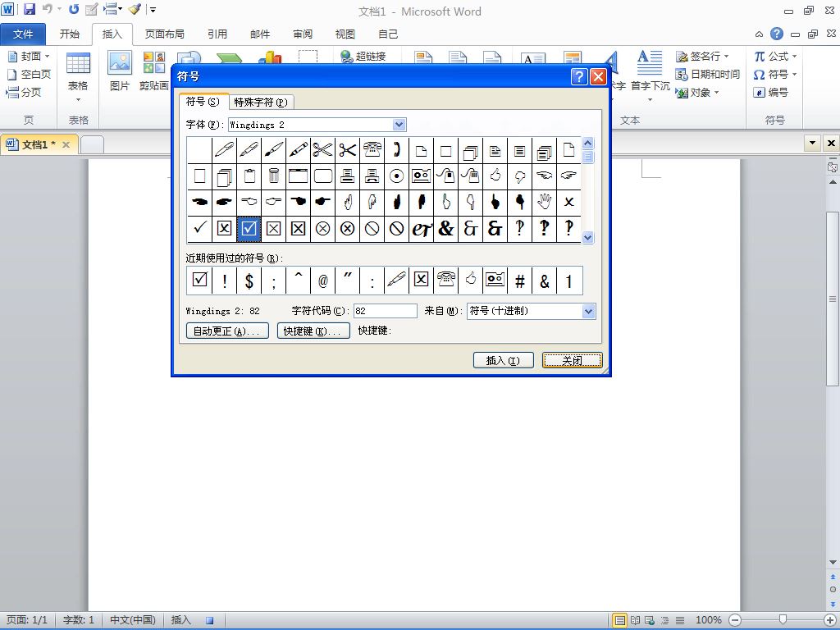Select the recently used telephone symbol
The image size is (840, 630).
point(445,281)
